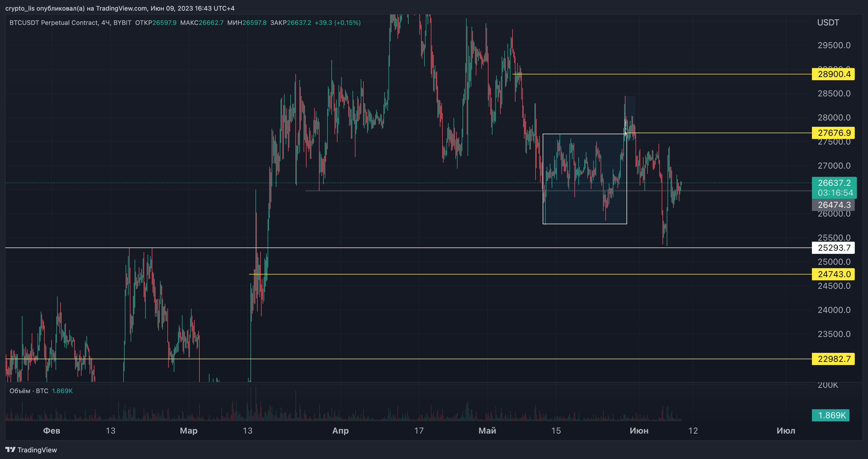Click the Апр date on time axis
This screenshot has width=868, height=459.
(x=340, y=431)
